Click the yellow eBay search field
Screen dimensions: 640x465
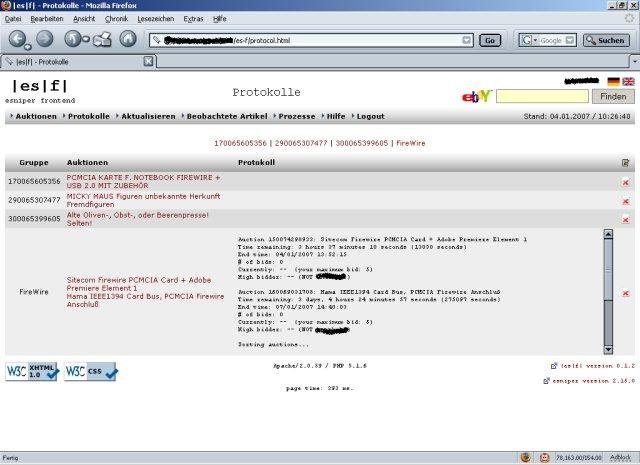click(x=542, y=96)
